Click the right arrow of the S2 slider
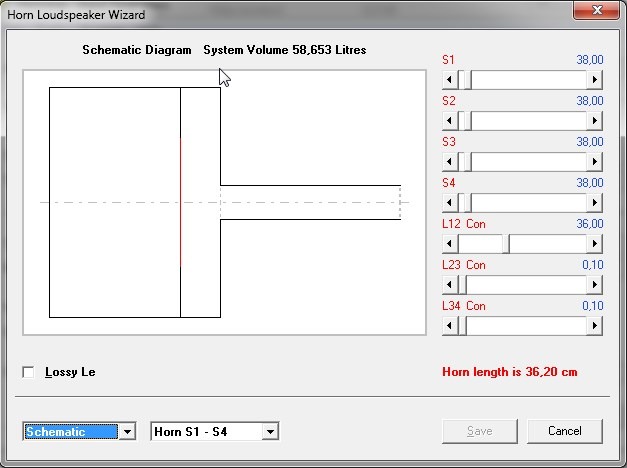Image resolution: width=627 pixels, height=468 pixels. tap(595, 120)
